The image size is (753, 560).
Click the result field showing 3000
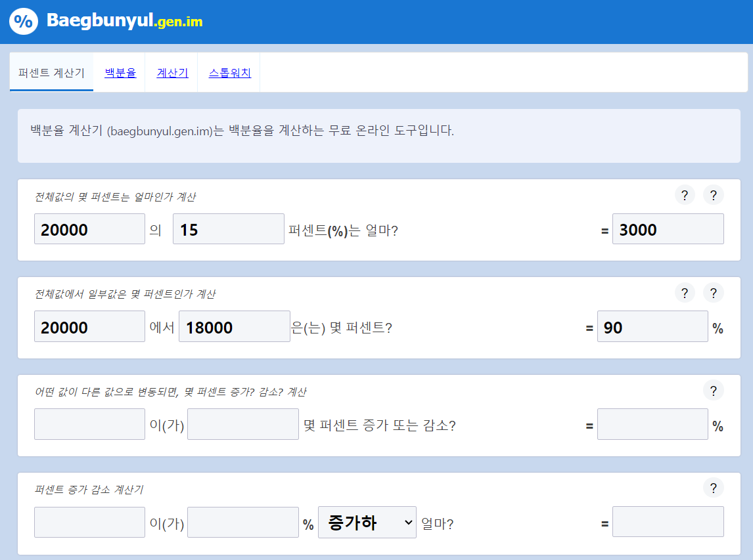(668, 228)
